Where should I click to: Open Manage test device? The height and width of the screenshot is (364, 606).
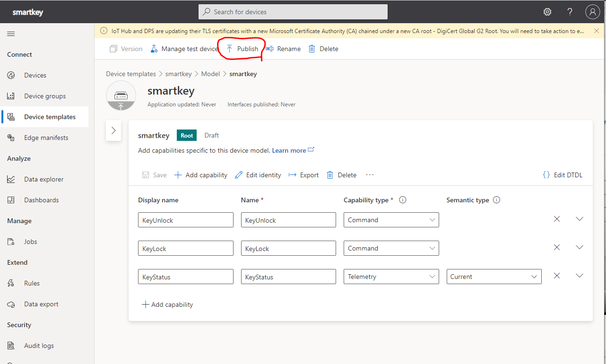[184, 49]
